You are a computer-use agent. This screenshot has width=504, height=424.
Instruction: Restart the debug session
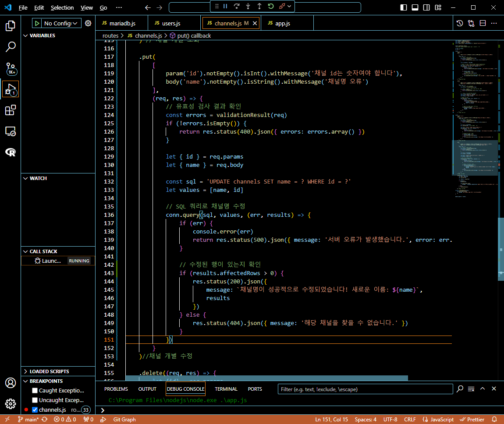tap(271, 6)
